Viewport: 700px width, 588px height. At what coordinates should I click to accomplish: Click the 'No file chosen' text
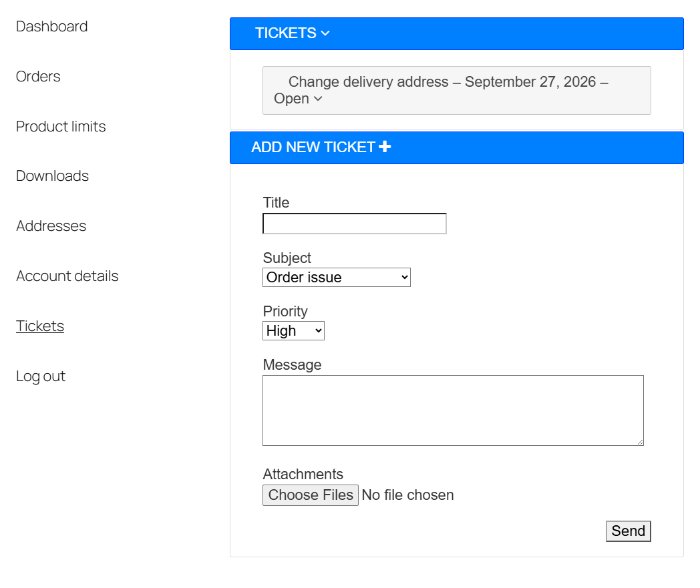[x=407, y=495]
